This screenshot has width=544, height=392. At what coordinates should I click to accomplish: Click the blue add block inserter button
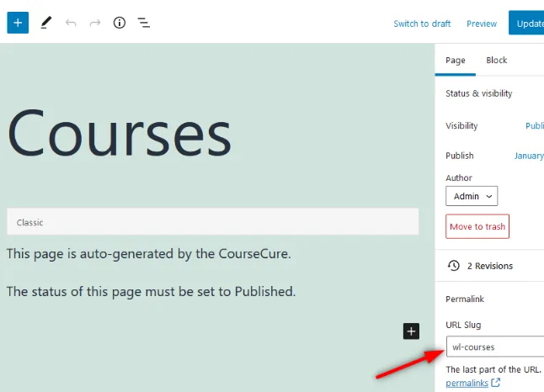[18, 23]
